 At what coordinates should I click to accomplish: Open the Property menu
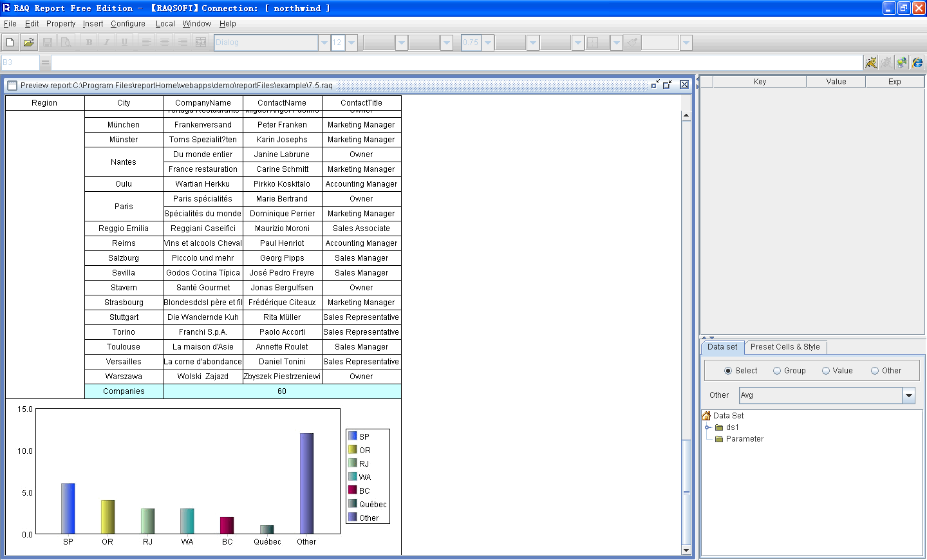(x=61, y=24)
